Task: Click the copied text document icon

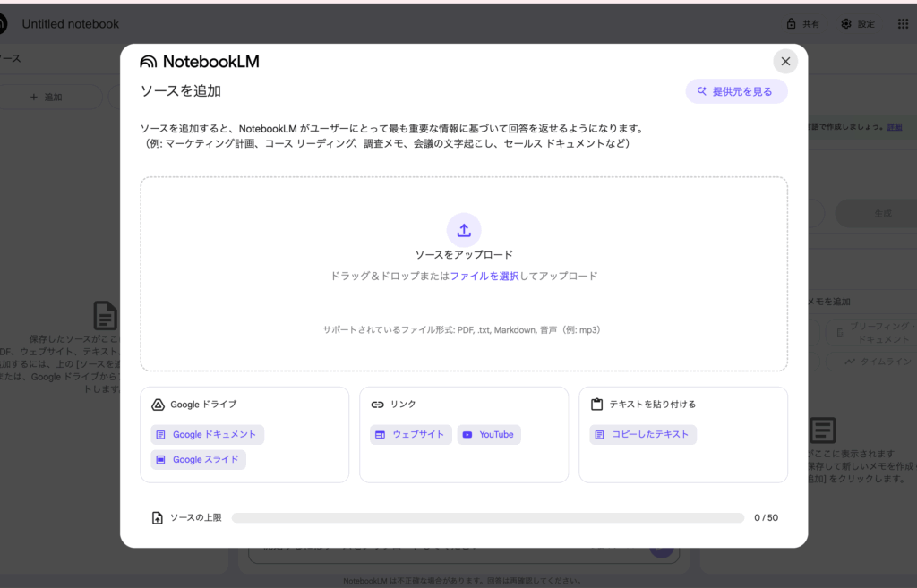Action: point(599,434)
